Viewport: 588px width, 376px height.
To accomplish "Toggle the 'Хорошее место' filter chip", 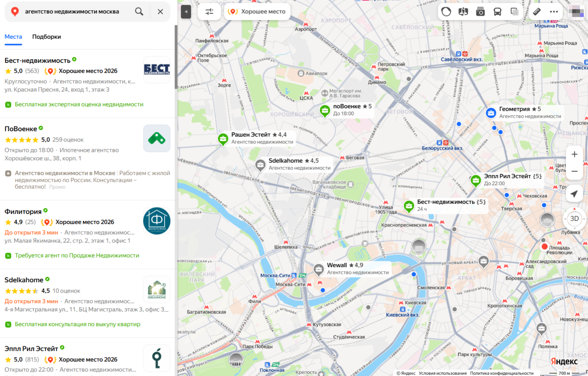I will (x=257, y=12).
